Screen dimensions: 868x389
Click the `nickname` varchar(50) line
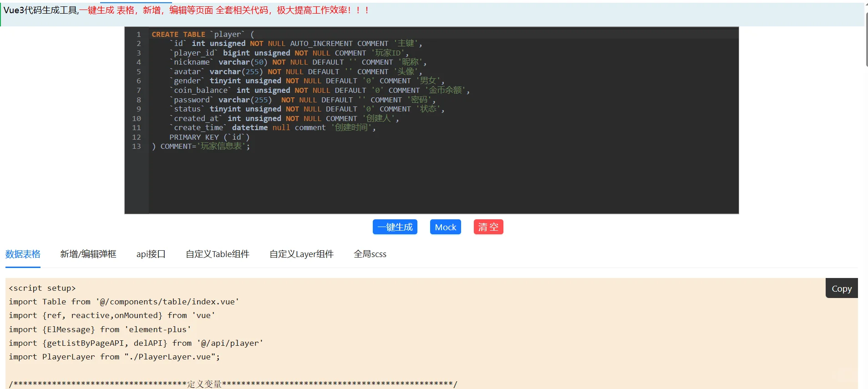coord(298,62)
